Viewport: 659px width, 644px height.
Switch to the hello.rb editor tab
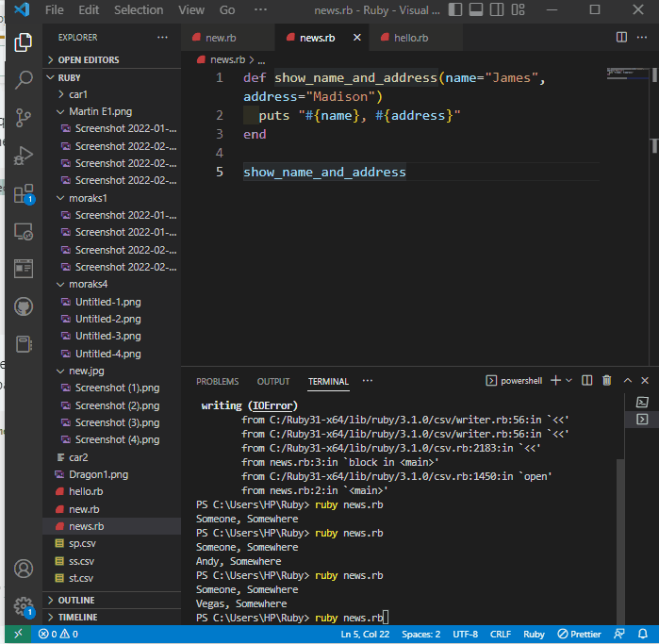pos(410,38)
